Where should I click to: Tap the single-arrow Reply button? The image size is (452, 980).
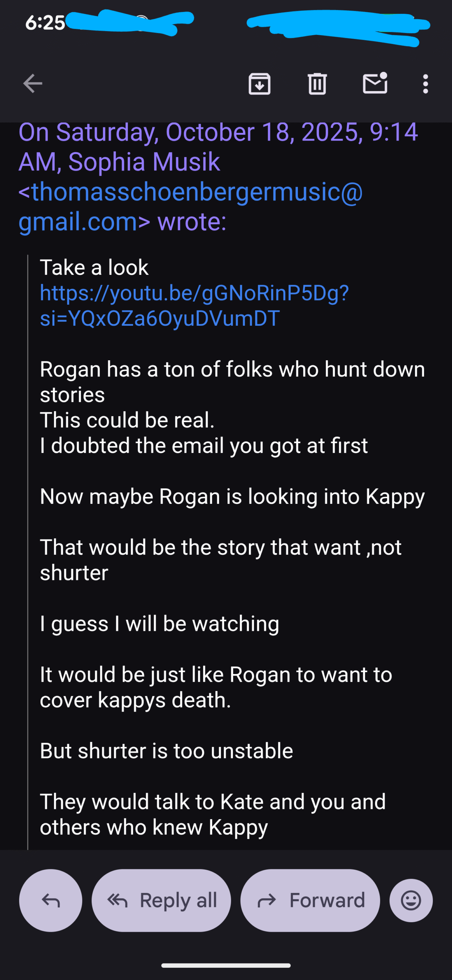pos(50,900)
